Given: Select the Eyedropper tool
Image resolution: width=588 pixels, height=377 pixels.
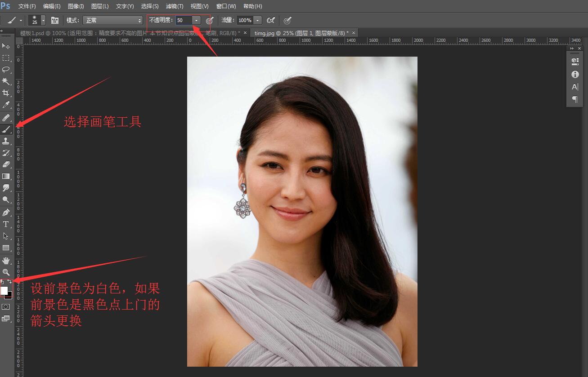Looking at the screenshot, I should click(6, 105).
